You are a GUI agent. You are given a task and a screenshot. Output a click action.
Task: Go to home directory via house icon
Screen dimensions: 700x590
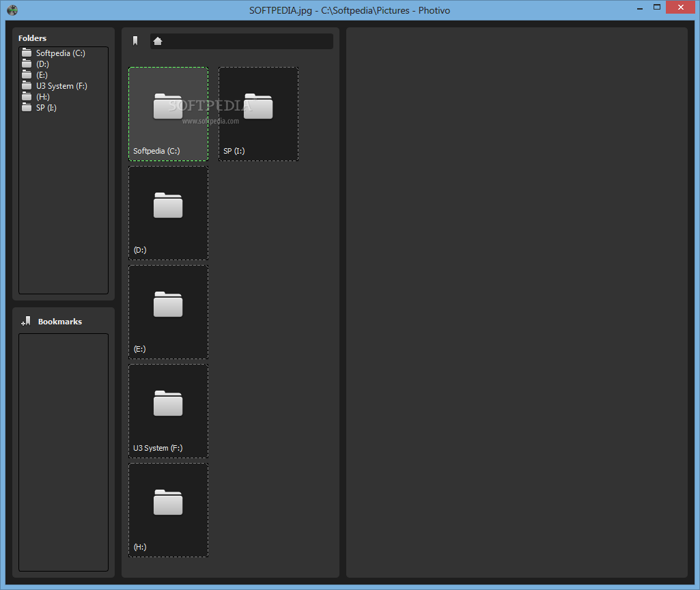pos(158,41)
